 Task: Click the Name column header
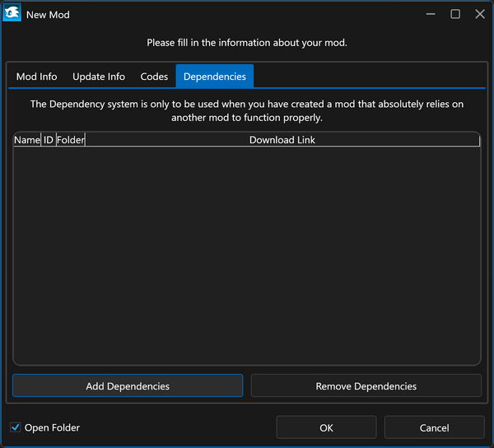click(27, 140)
